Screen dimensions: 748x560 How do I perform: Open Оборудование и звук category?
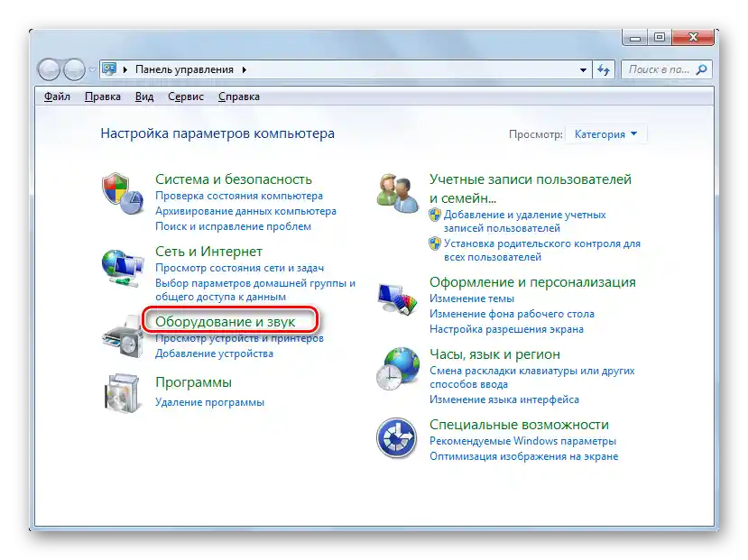[x=226, y=322]
